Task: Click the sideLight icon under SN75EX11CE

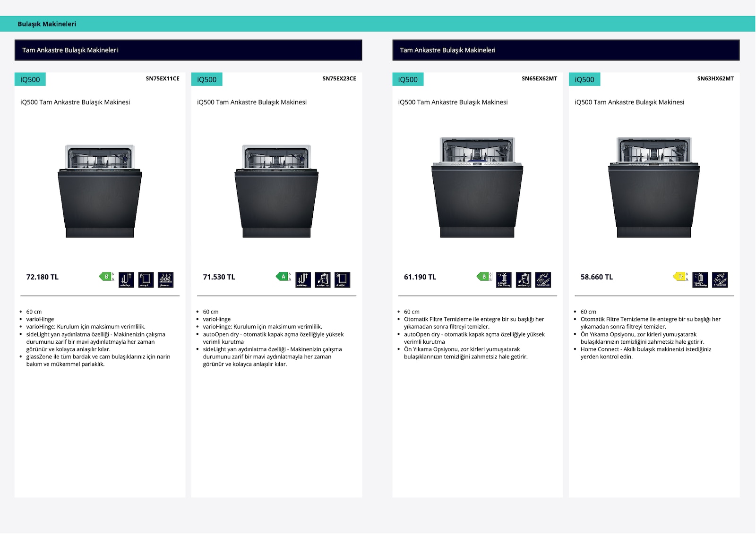Action: click(x=146, y=280)
